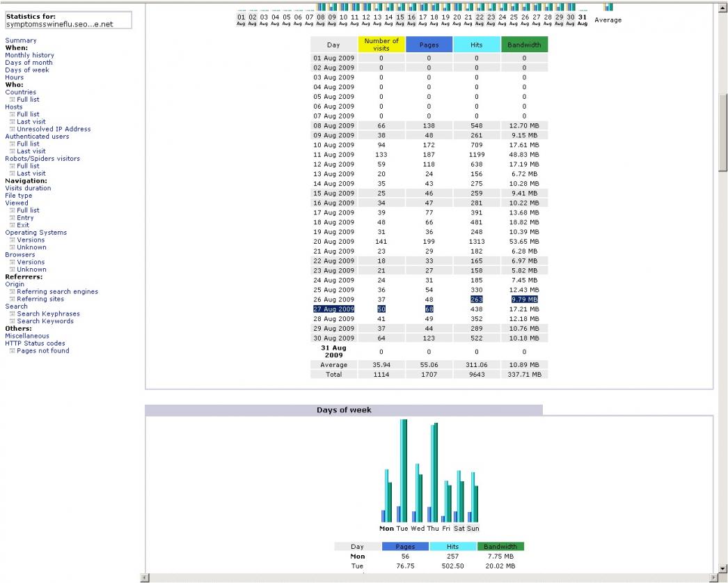The height and width of the screenshot is (583, 728).
Task: Open the Days of week report link
Action: pos(27,70)
